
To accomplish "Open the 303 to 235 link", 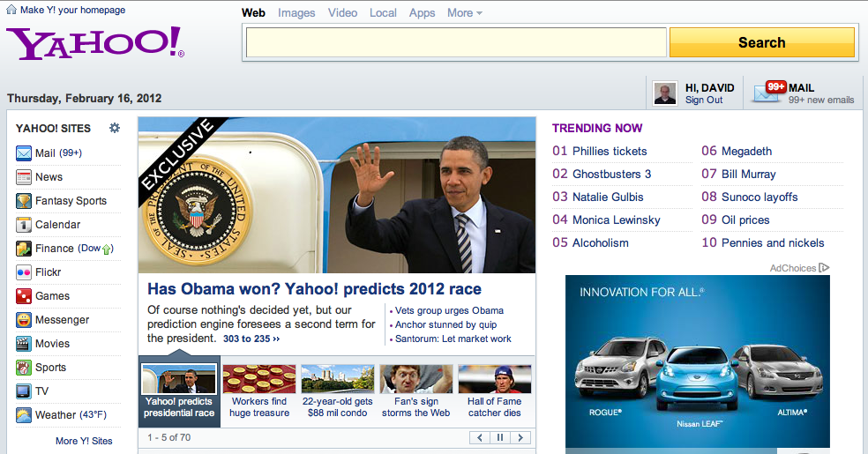I will (251, 339).
